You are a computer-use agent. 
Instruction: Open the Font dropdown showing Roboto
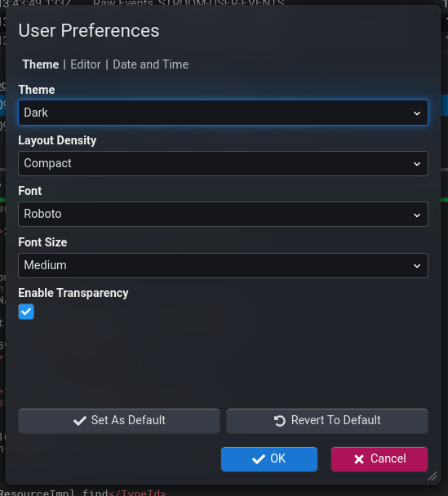click(x=223, y=215)
